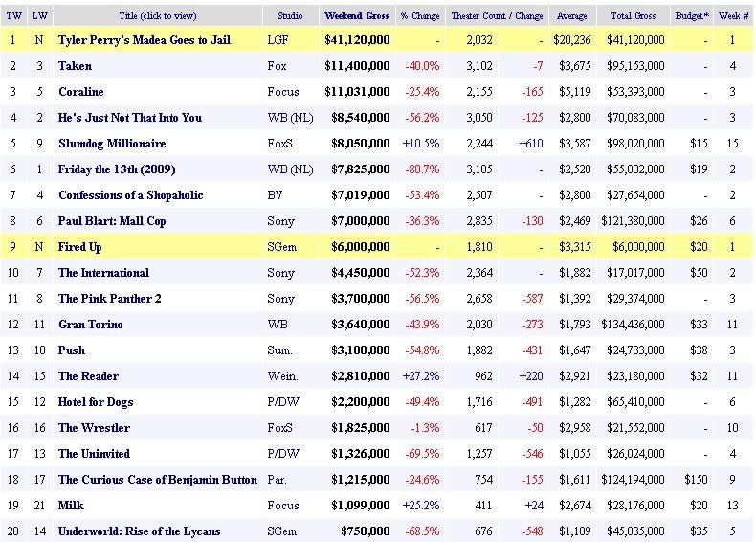This screenshot has width=756, height=542.
Task: Open The Curious Case of Benjamin Button
Action: (157, 480)
